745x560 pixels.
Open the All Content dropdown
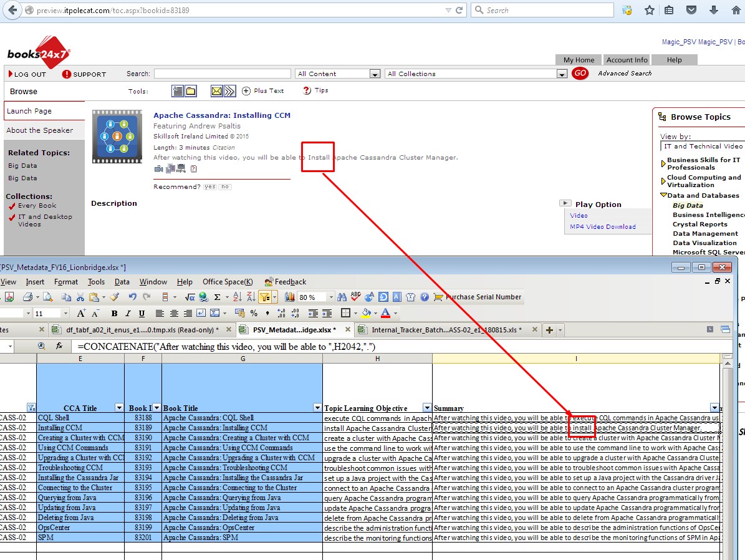(337, 74)
